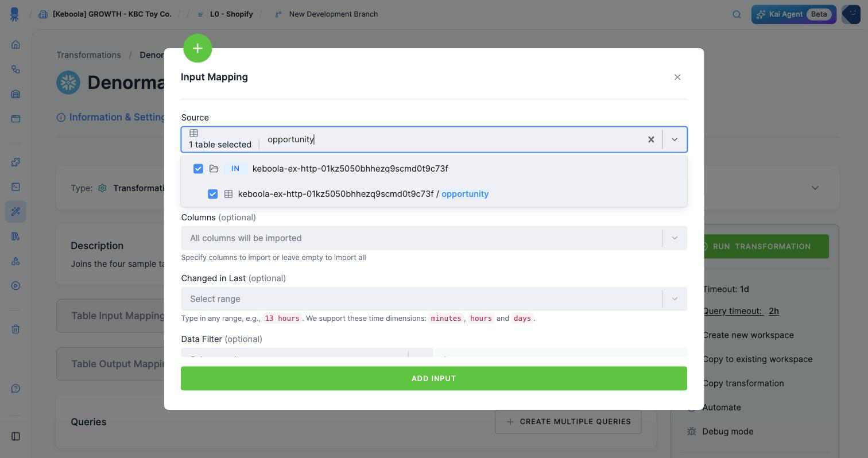Collapse the Source dropdown chevron

[x=675, y=139]
